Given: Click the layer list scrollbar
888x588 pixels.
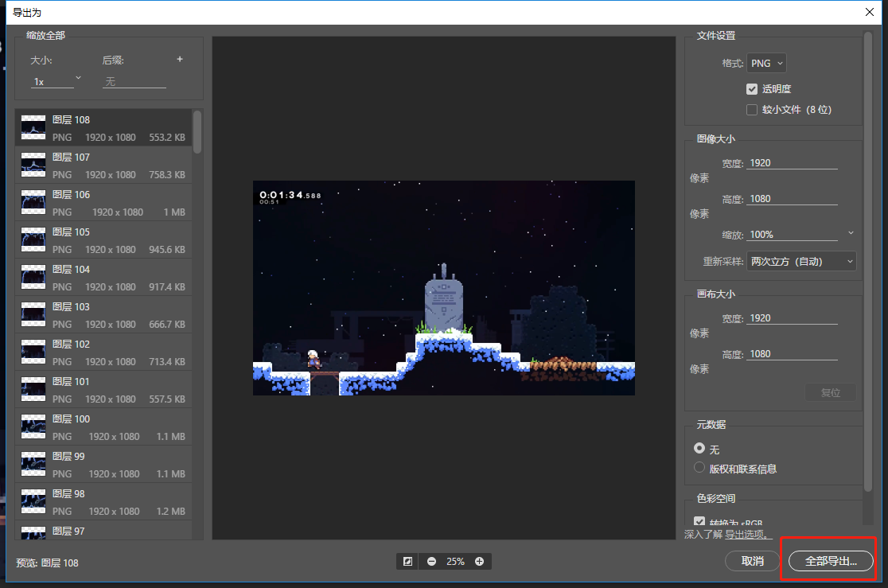Looking at the screenshot, I should coord(197,131).
